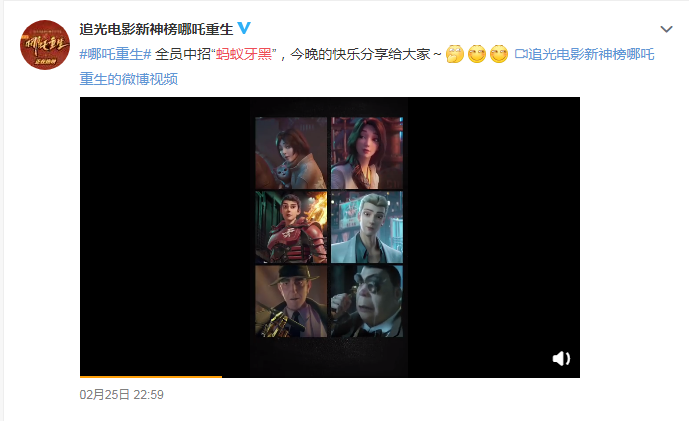This screenshot has width=689, height=421.
Task: Click the last smiling emoji
Action: coord(499,54)
